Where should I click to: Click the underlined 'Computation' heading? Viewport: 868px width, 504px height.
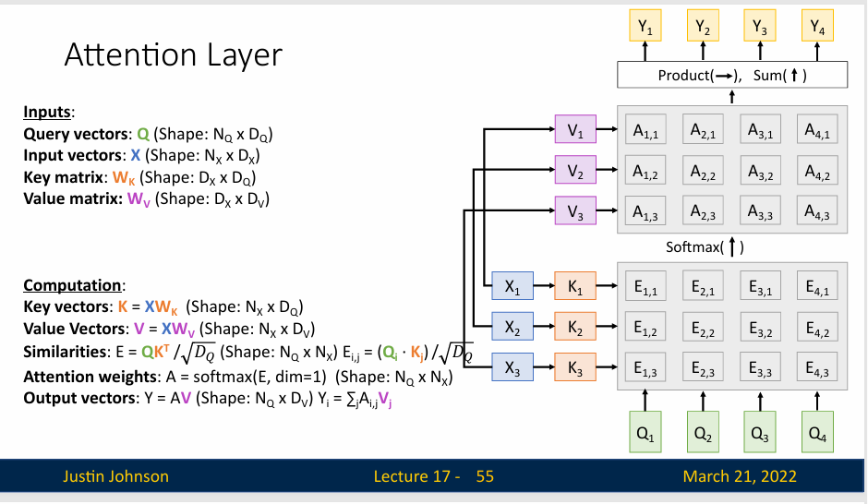click(72, 285)
